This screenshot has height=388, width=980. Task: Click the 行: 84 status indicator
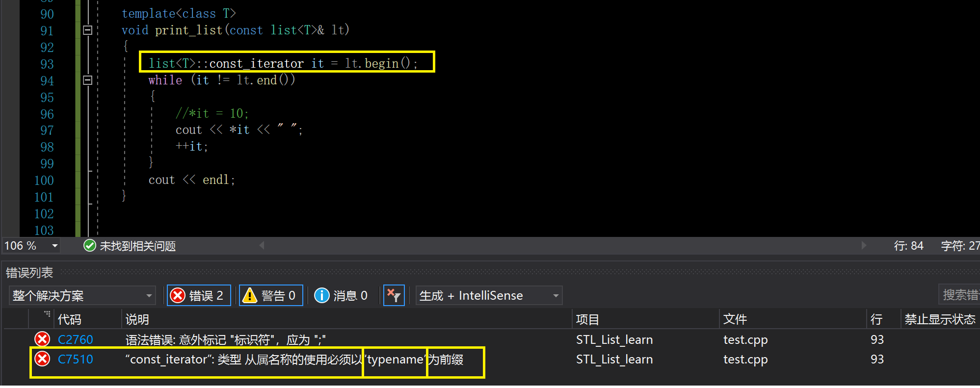pos(908,246)
